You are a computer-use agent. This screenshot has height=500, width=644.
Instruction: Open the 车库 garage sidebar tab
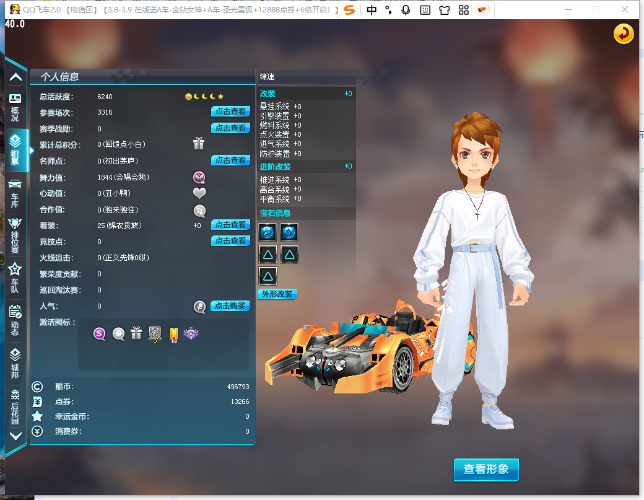tap(15, 194)
